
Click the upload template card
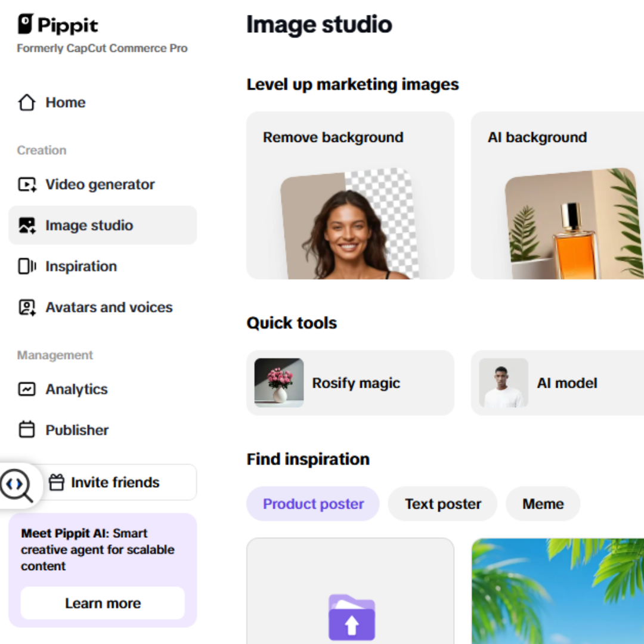pos(351,591)
